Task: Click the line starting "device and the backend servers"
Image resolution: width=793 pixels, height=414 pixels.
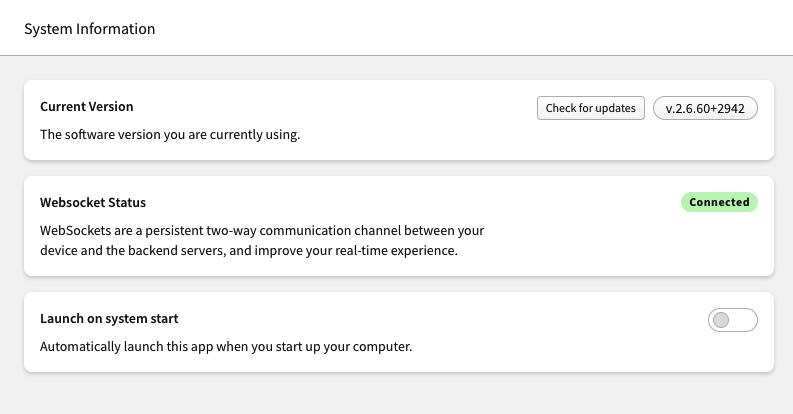Action: (249, 251)
